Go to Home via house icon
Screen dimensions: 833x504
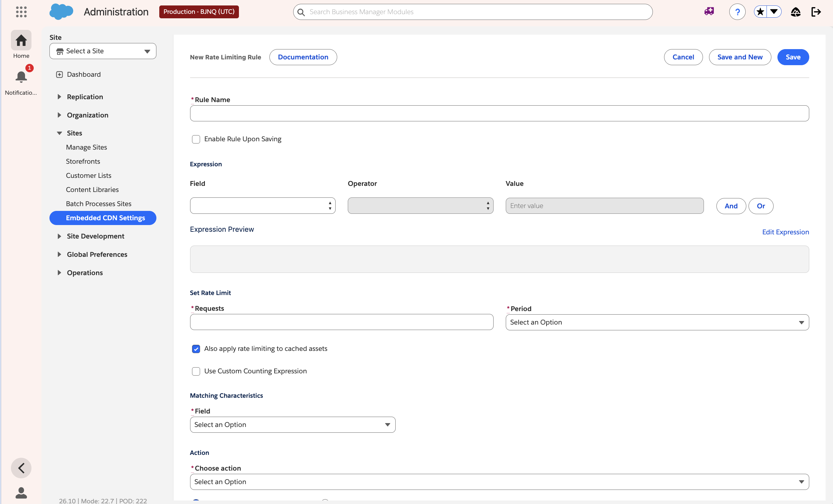point(21,40)
